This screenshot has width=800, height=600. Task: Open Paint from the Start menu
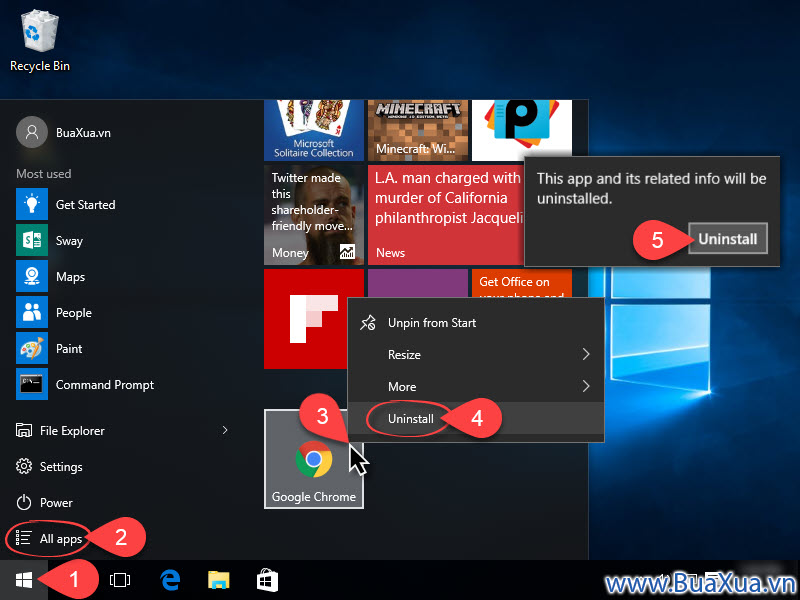(x=69, y=348)
